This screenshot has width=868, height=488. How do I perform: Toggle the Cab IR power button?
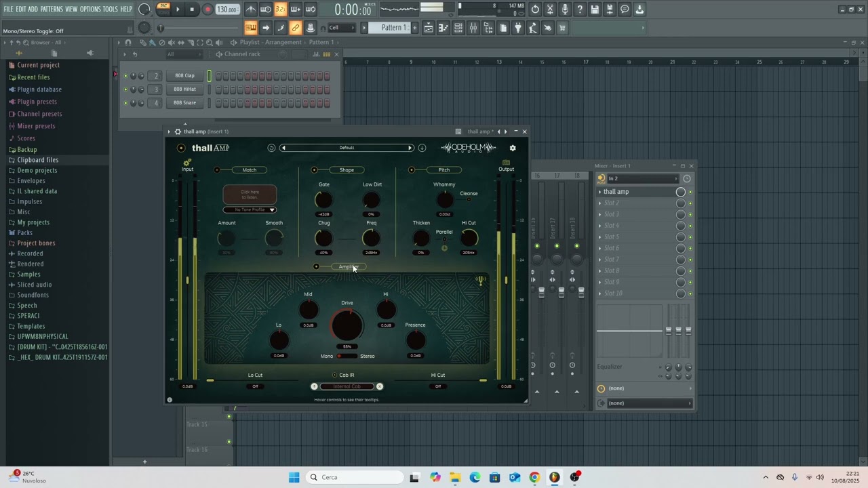click(334, 375)
